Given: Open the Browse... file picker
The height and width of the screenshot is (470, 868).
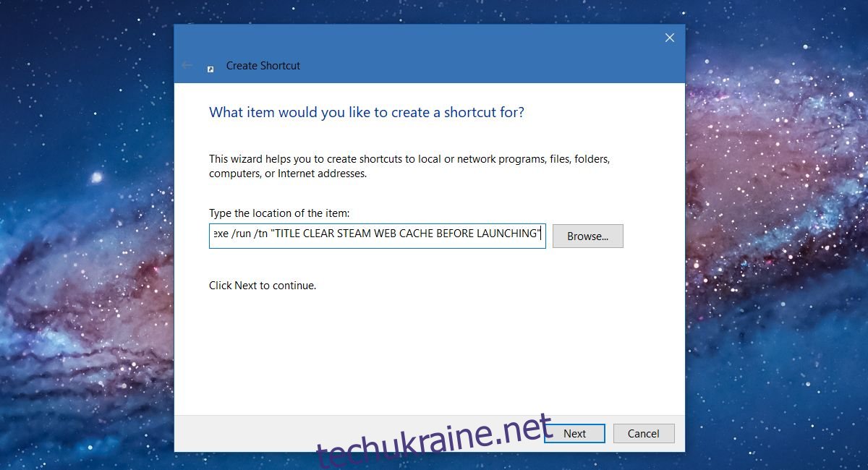Looking at the screenshot, I should 587,236.
